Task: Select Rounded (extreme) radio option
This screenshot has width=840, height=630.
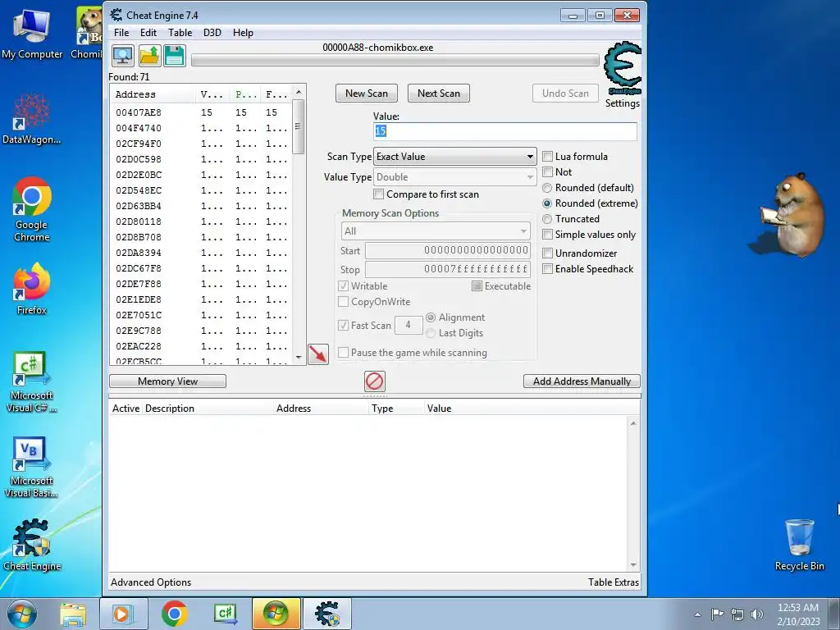Action: coord(547,203)
